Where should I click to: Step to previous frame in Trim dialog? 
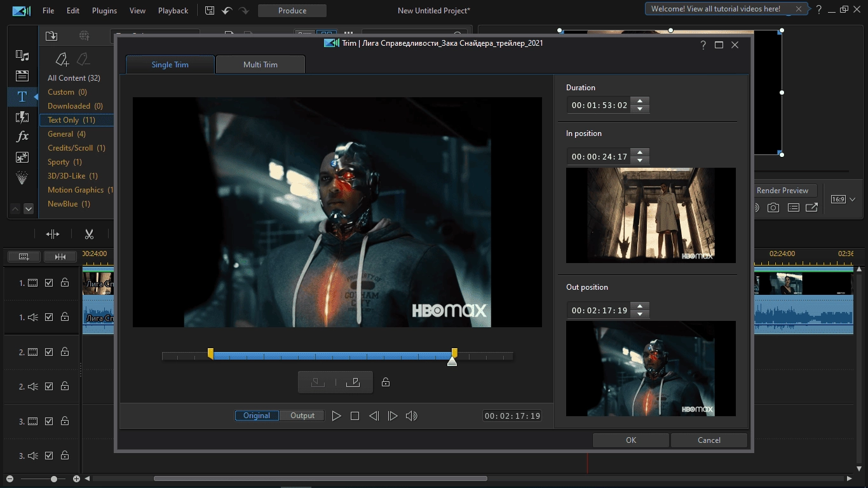pos(374,416)
